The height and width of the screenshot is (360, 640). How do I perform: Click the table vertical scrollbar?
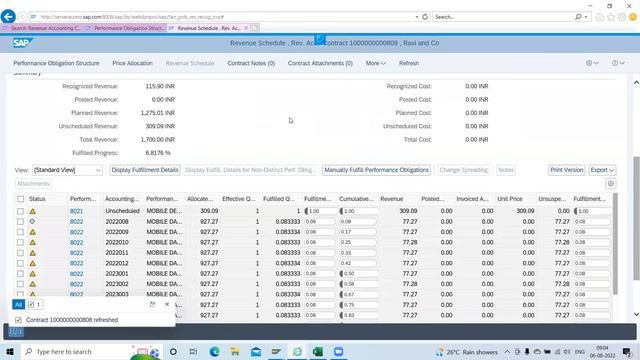click(615, 244)
